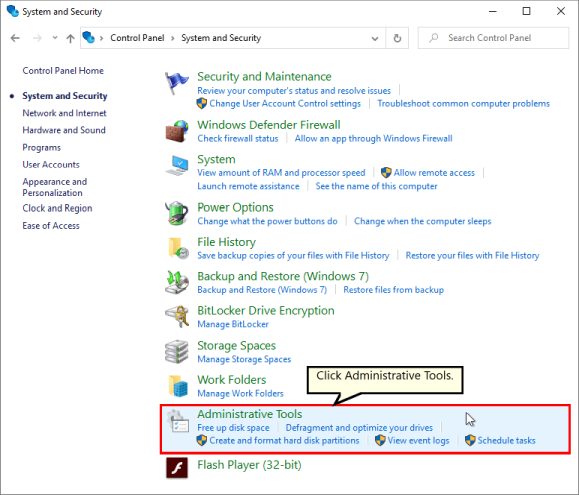Viewport: 579px width, 495px height.
Task: Open Ease of Access category
Action: pos(51,226)
